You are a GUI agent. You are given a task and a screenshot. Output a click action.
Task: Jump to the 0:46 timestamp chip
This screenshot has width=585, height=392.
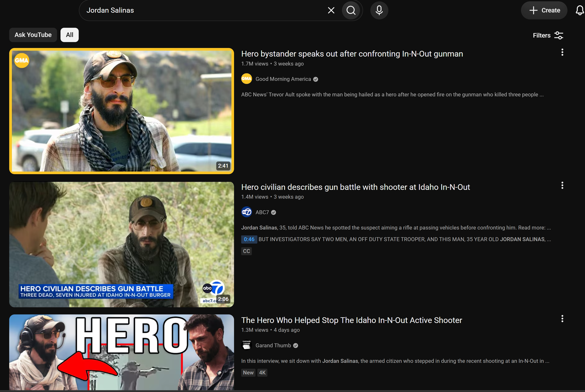pyautogui.click(x=249, y=239)
